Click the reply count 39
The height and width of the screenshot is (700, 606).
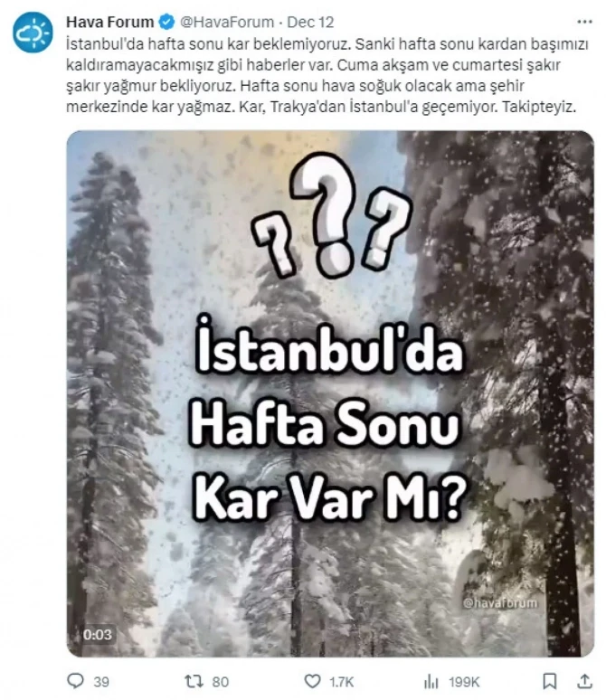pos(101,682)
